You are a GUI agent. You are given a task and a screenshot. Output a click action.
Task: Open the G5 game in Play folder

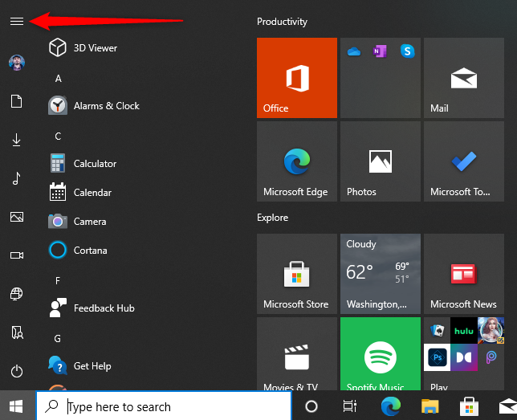(x=491, y=330)
